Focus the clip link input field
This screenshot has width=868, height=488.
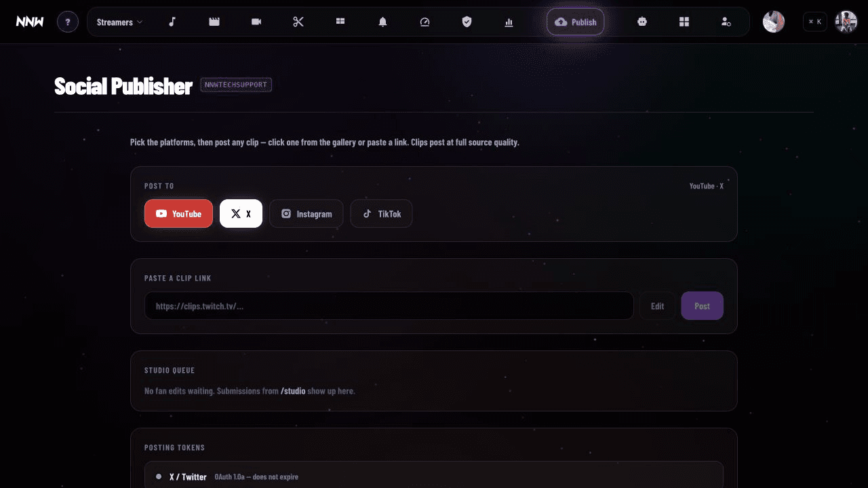click(389, 306)
